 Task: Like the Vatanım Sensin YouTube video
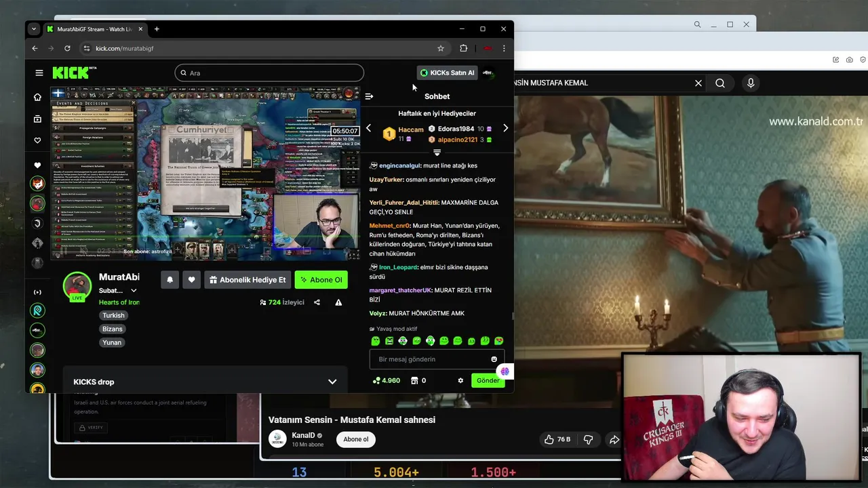click(x=556, y=440)
